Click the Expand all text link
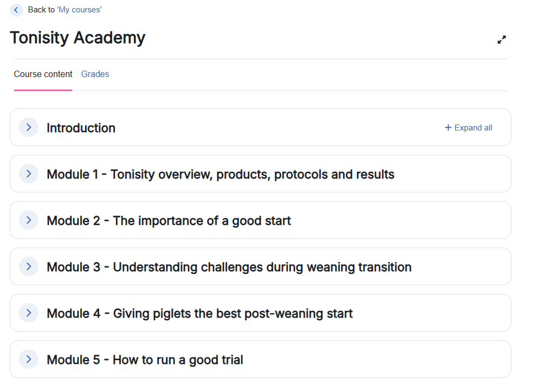 pyautogui.click(x=473, y=128)
